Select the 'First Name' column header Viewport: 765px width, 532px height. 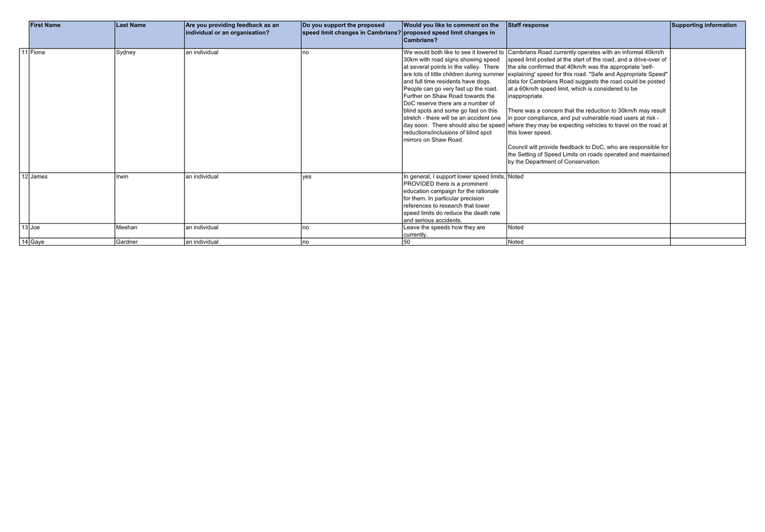point(72,35)
